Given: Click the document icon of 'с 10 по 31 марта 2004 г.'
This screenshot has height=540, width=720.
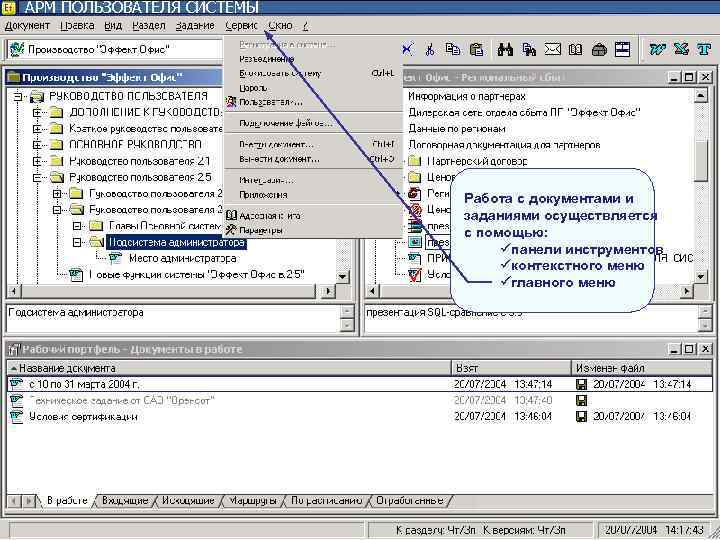Looking at the screenshot, I should point(17,384).
